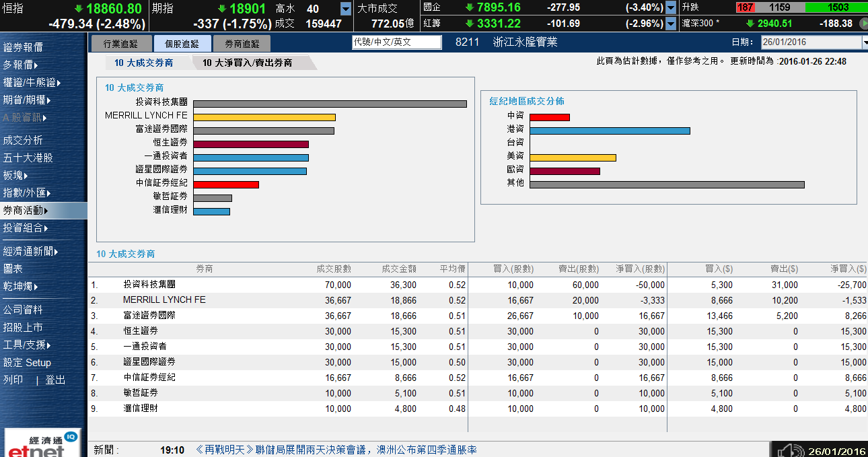Click the 聯儲局 news headline in the ticker
The height and width of the screenshot is (457, 868).
[x=336, y=450]
